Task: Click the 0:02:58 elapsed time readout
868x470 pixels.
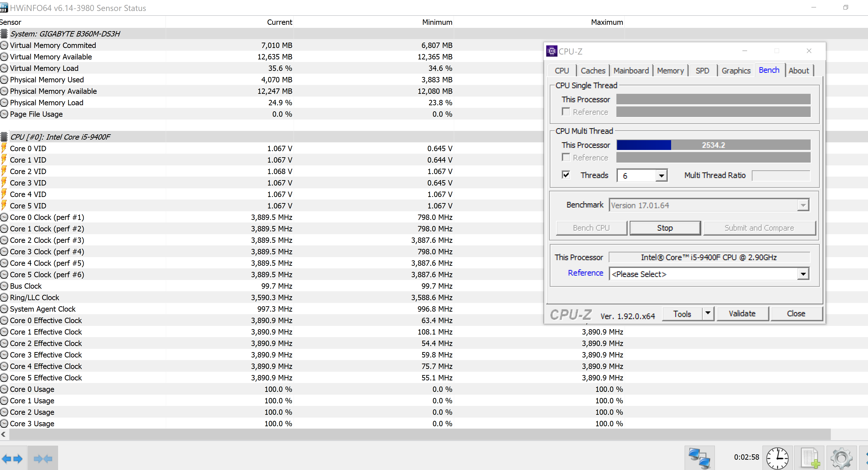Action: (746, 457)
